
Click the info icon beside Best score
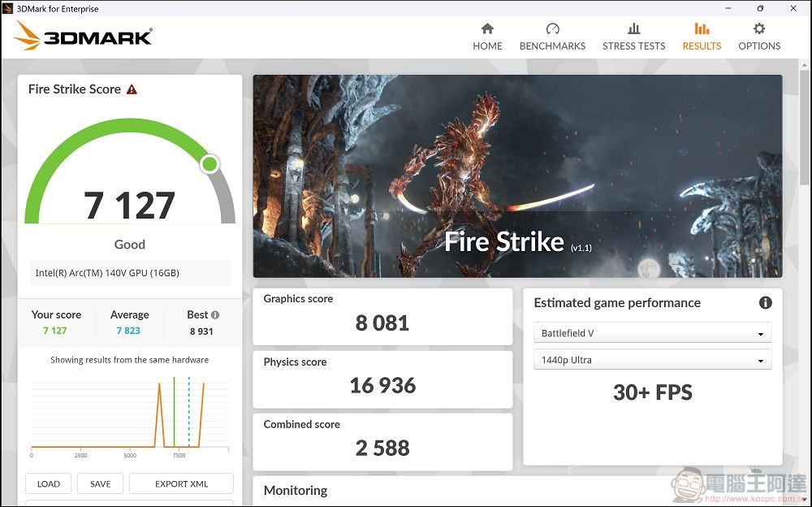click(215, 314)
